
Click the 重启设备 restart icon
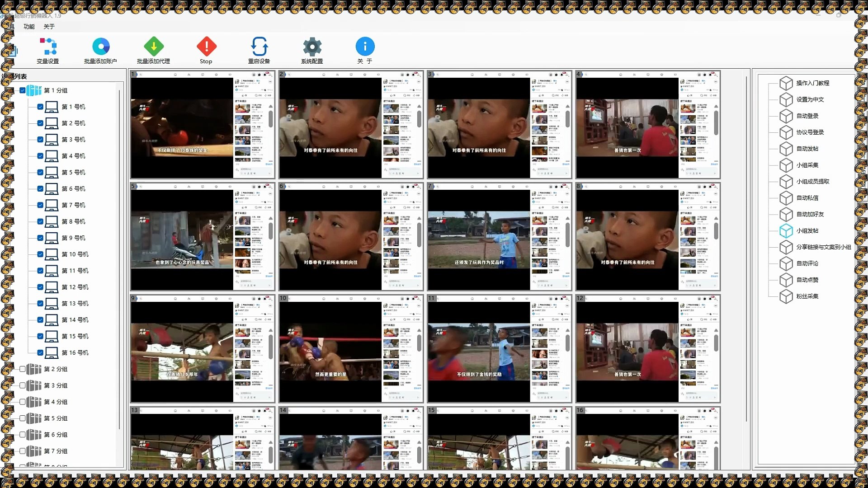(259, 47)
